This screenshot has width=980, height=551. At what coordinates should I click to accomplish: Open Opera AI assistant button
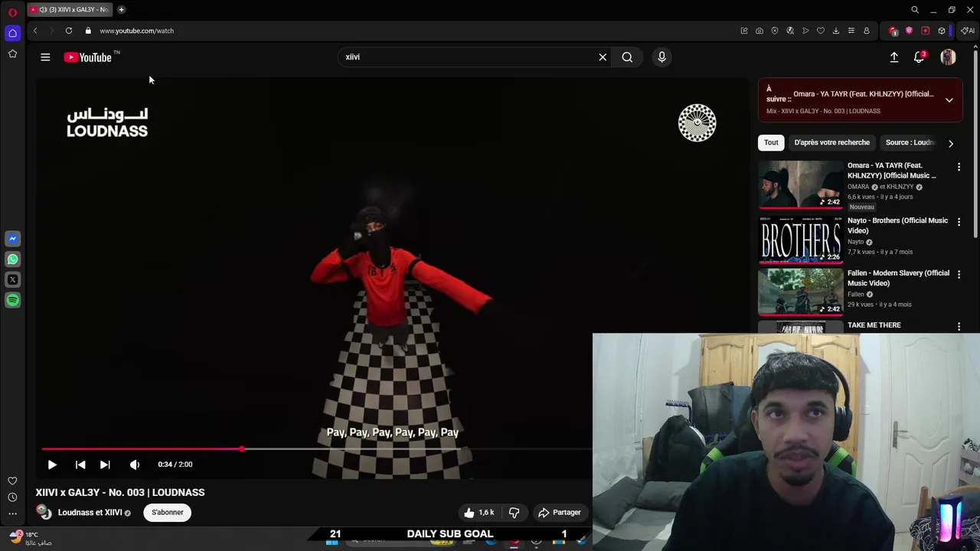[x=968, y=31]
